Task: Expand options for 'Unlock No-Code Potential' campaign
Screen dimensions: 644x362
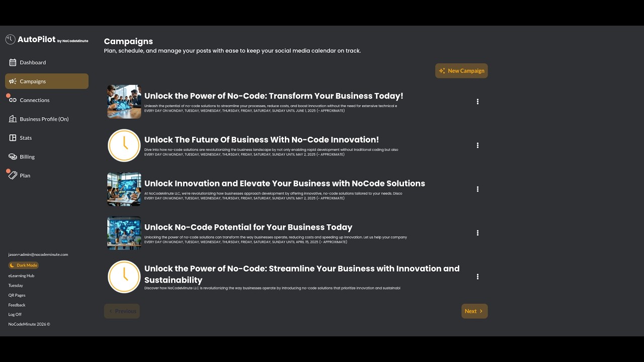Action: (x=477, y=233)
